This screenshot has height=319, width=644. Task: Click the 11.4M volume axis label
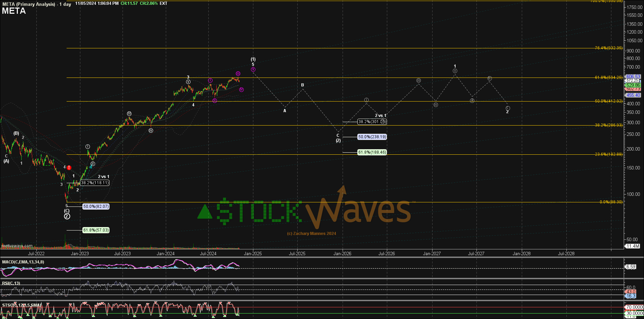click(633, 246)
